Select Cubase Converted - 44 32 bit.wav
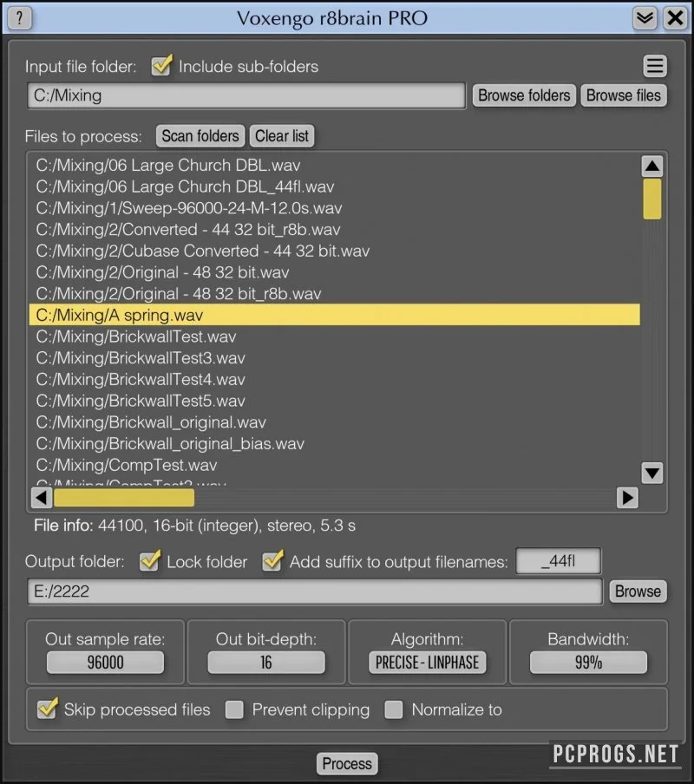Image resolution: width=694 pixels, height=784 pixels. (334, 251)
